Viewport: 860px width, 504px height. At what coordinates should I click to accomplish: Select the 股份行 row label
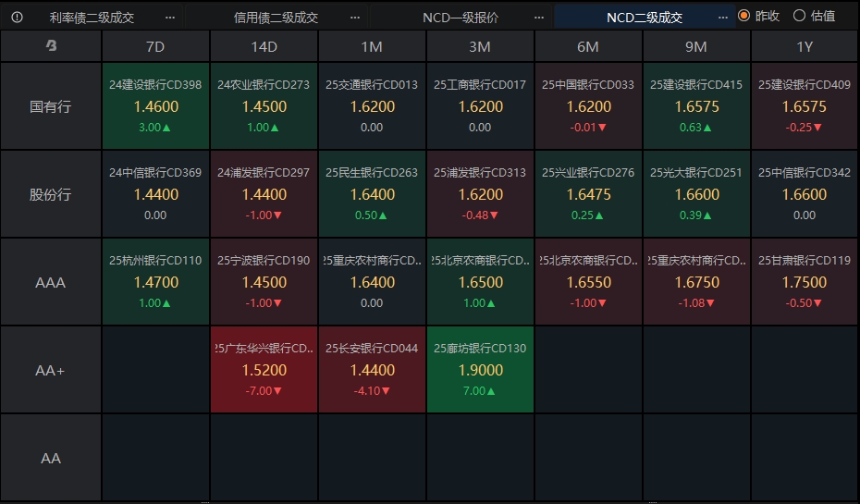pos(51,194)
